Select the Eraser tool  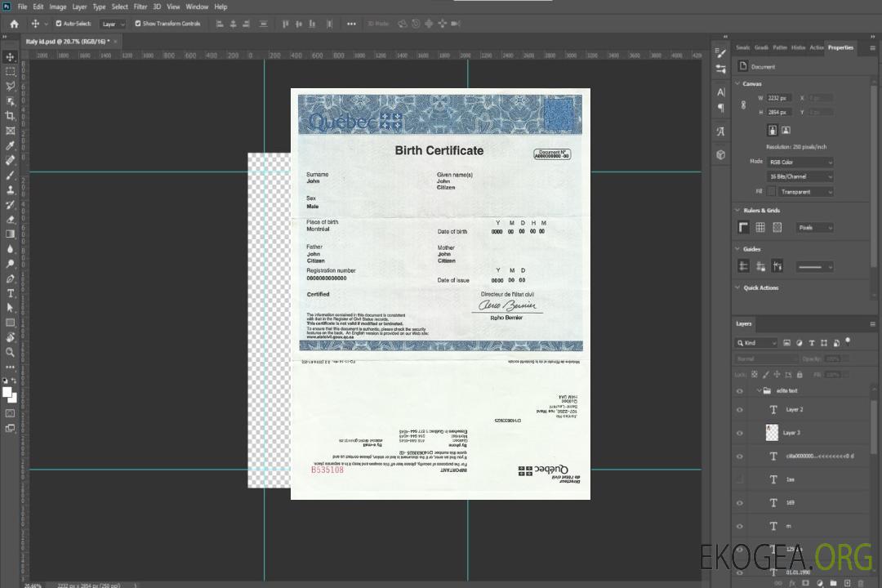10,220
